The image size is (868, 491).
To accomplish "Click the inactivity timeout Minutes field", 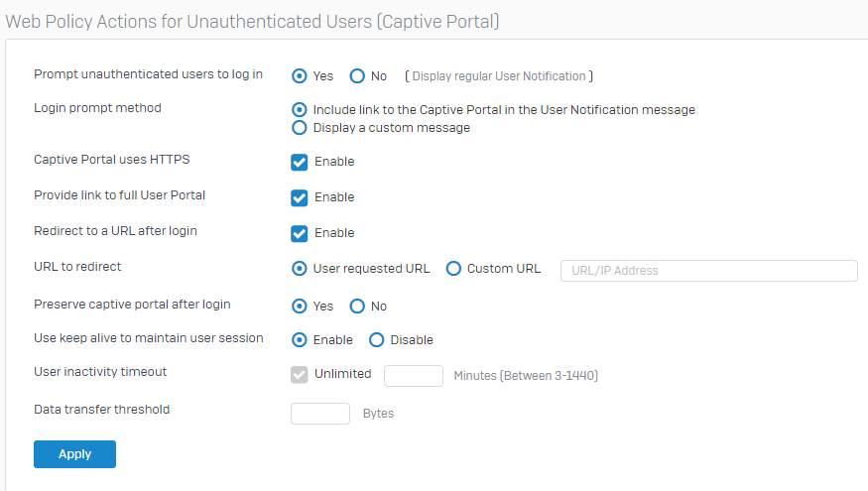I will coord(413,376).
